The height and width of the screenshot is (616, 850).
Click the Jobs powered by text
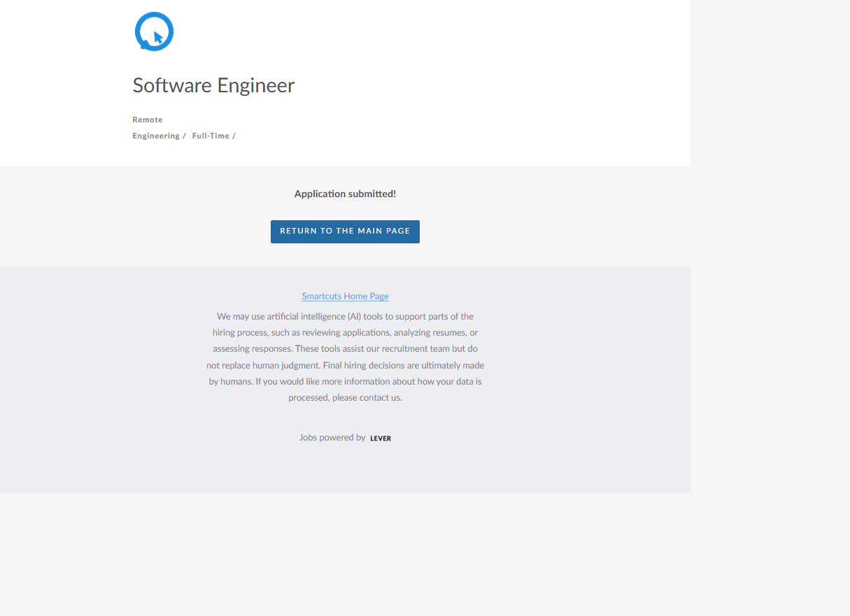(332, 438)
